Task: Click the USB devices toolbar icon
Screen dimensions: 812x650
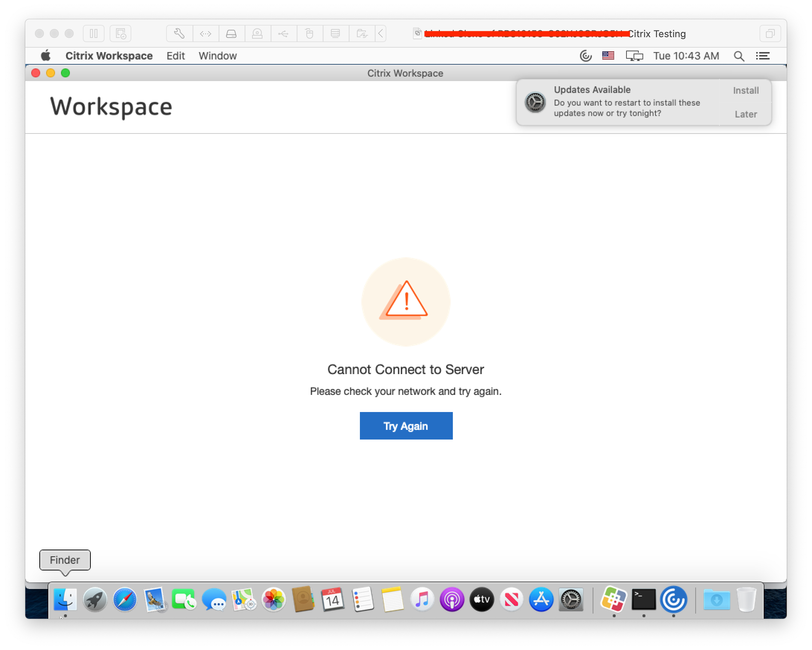Action: coord(283,33)
